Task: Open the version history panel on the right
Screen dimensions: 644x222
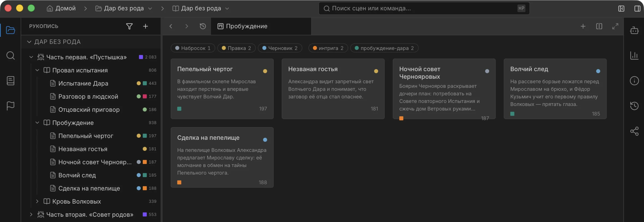Action: pos(634,106)
